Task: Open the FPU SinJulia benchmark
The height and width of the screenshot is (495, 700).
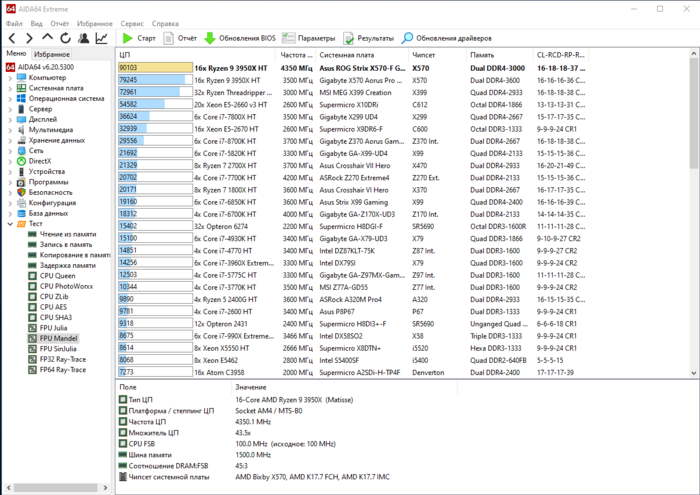Action: 52,349
